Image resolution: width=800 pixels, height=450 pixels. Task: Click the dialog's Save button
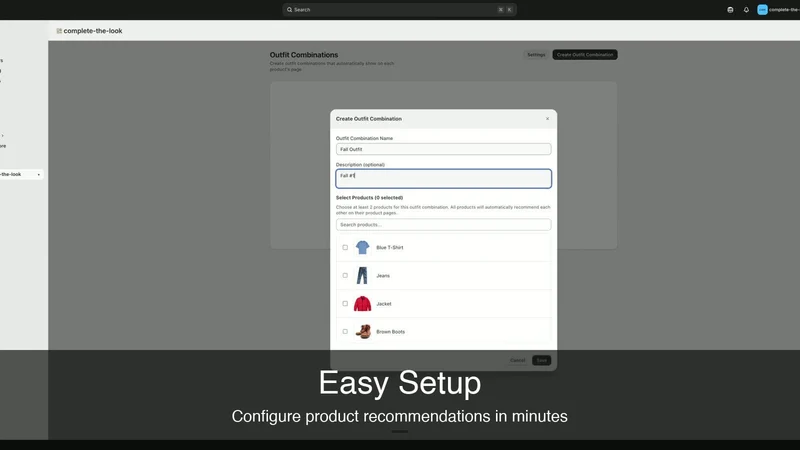point(541,360)
